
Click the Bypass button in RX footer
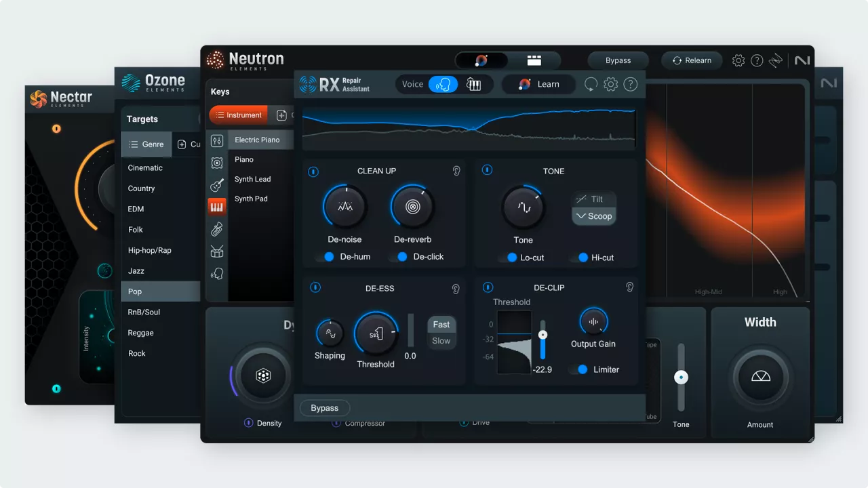[324, 408]
